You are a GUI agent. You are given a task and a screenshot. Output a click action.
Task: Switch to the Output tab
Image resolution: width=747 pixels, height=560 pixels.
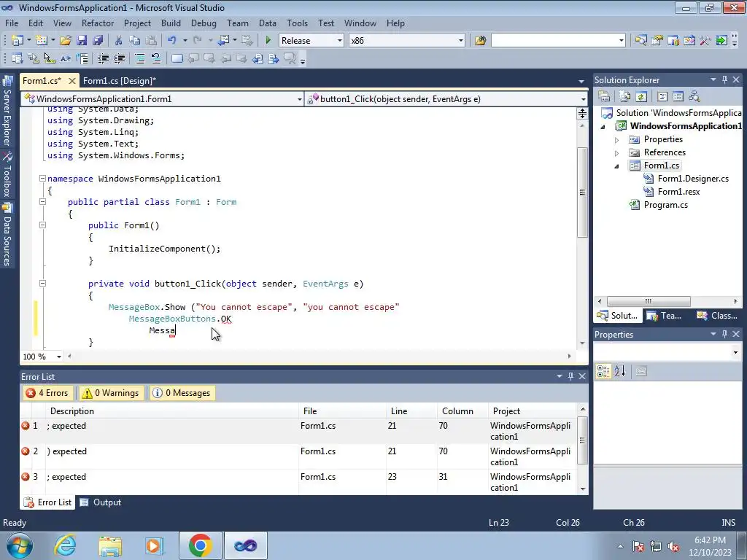pos(101,502)
